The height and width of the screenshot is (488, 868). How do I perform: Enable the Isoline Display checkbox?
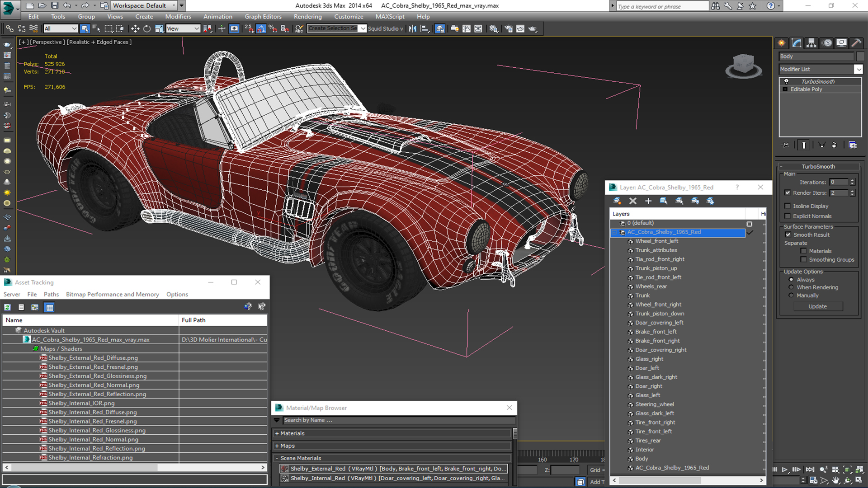[x=788, y=206]
